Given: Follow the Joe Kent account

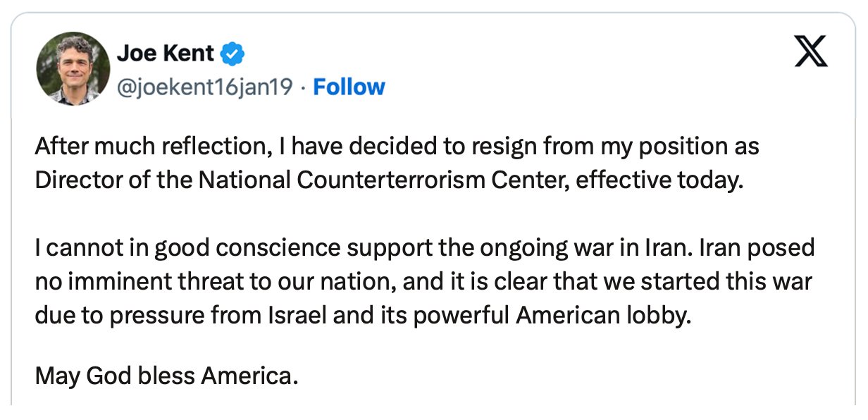Looking at the screenshot, I should click(x=349, y=87).
